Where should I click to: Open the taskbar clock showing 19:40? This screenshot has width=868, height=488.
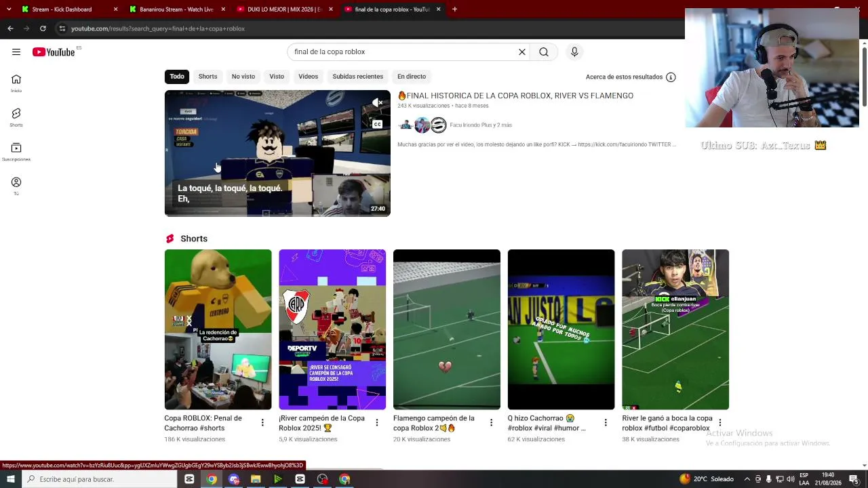tap(828, 479)
